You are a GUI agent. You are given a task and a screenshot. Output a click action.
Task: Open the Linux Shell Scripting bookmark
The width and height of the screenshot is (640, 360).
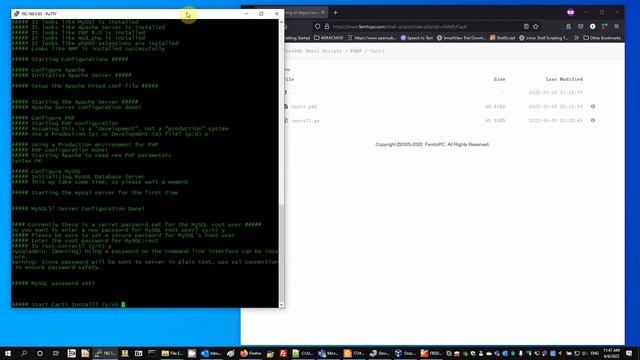pyautogui.click(x=543, y=38)
